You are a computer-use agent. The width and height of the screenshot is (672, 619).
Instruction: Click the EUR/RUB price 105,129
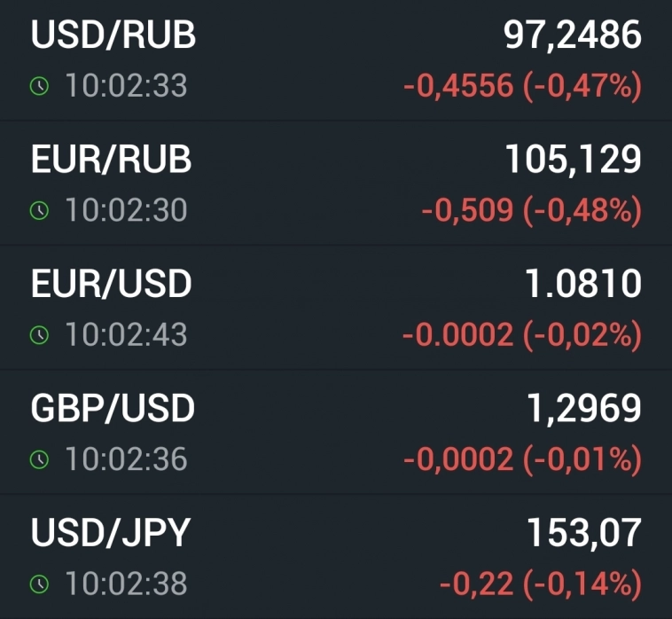(x=573, y=160)
